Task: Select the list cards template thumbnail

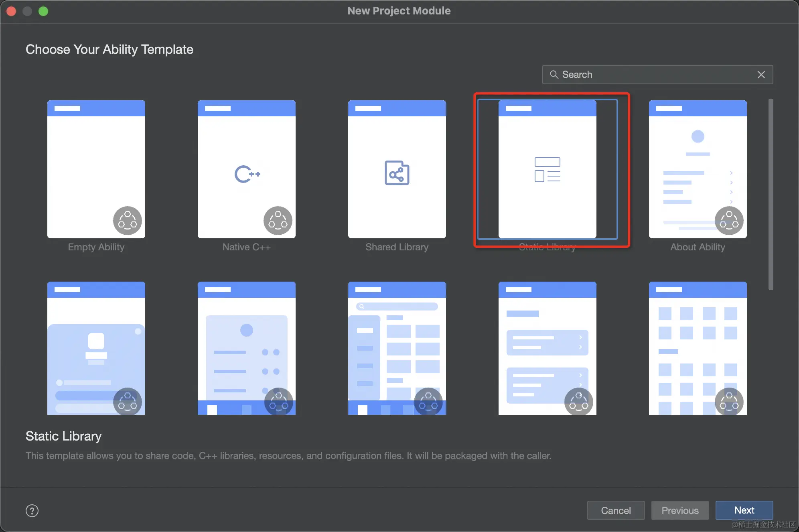Action: [x=547, y=348]
